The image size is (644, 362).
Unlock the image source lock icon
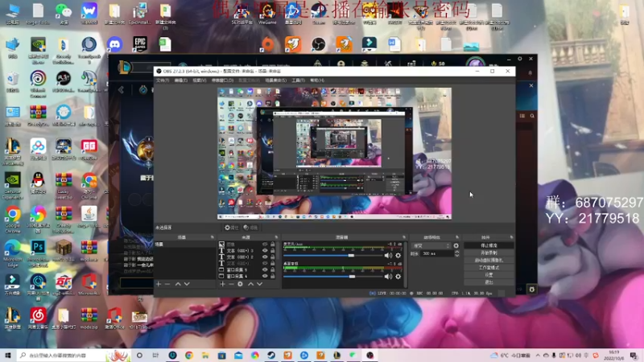273,245
